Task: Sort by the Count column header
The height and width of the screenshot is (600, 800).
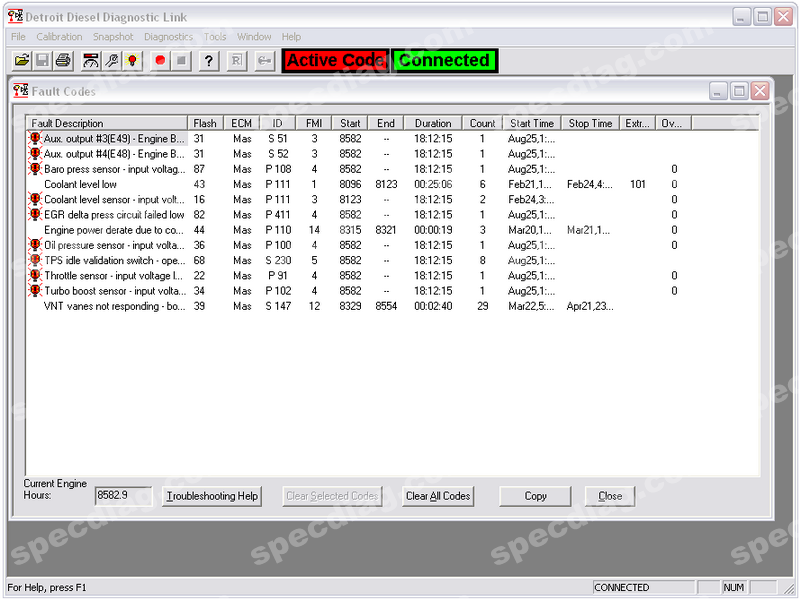Action: [x=482, y=124]
